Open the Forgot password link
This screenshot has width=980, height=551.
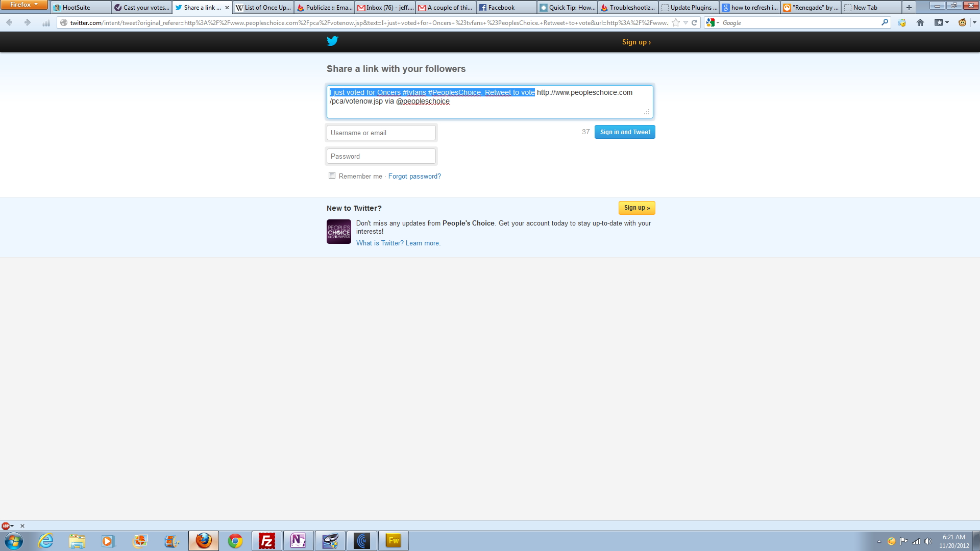(x=414, y=177)
